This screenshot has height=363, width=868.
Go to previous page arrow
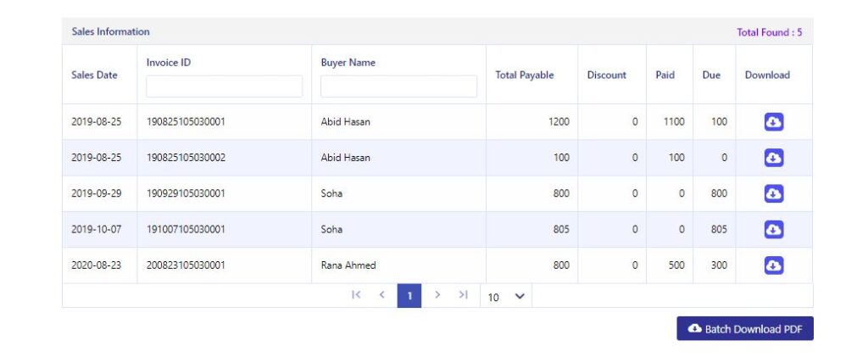(x=382, y=295)
